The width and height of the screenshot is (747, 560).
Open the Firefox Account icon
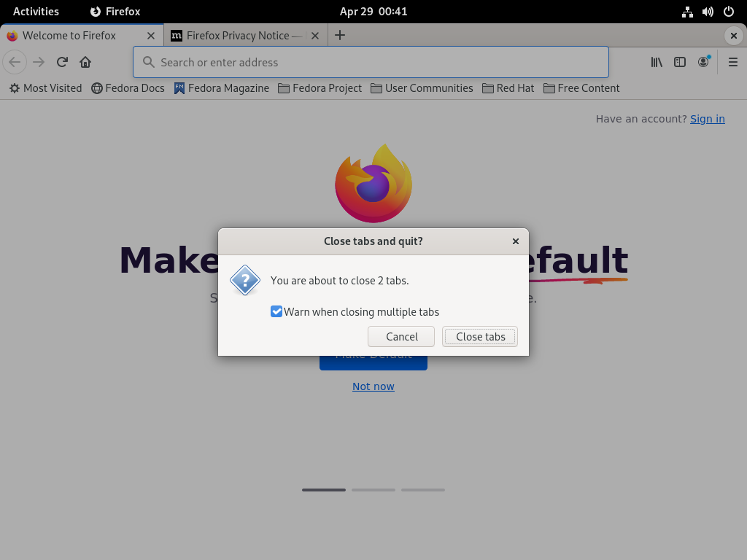click(x=703, y=62)
